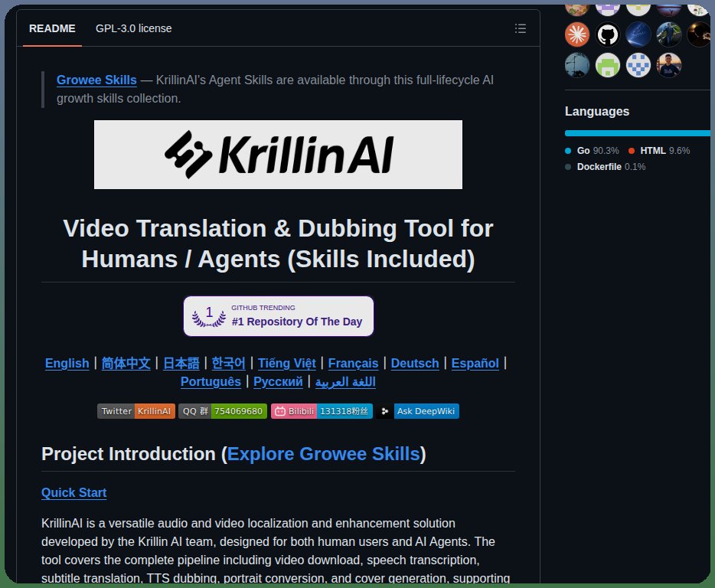
Task: Open the Português README link
Action: 211,381
